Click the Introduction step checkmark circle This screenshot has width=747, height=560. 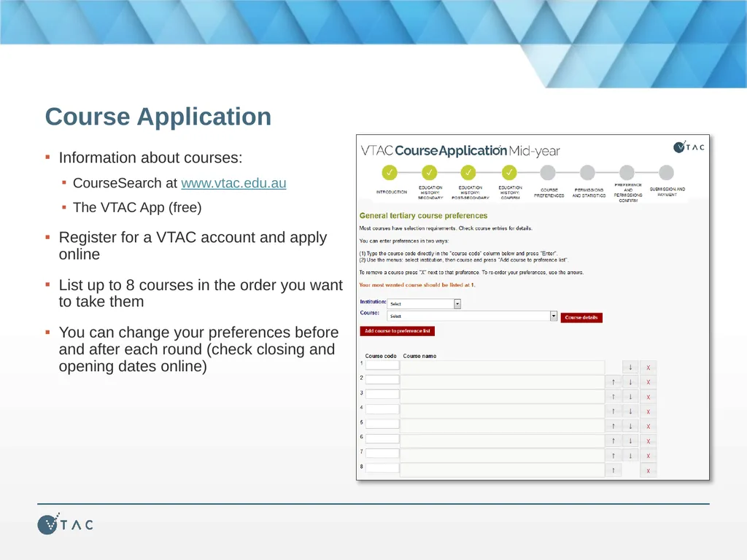tap(390, 172)
